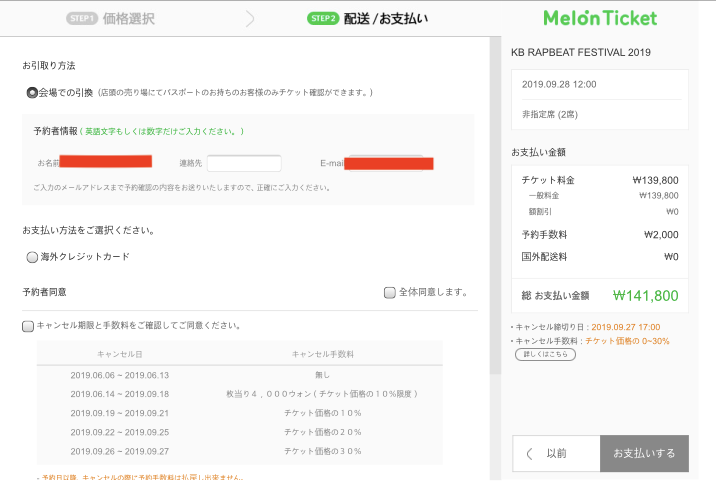Image resolution: width=716 pixels, height=487 pixels.
Task: Open the 配送/お支払い step tab
Action: 368,18
